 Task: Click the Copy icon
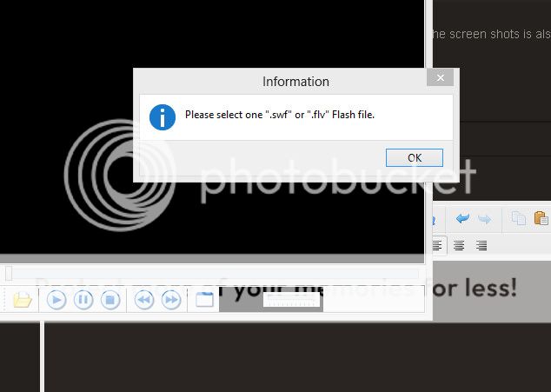tap(519, 219)
